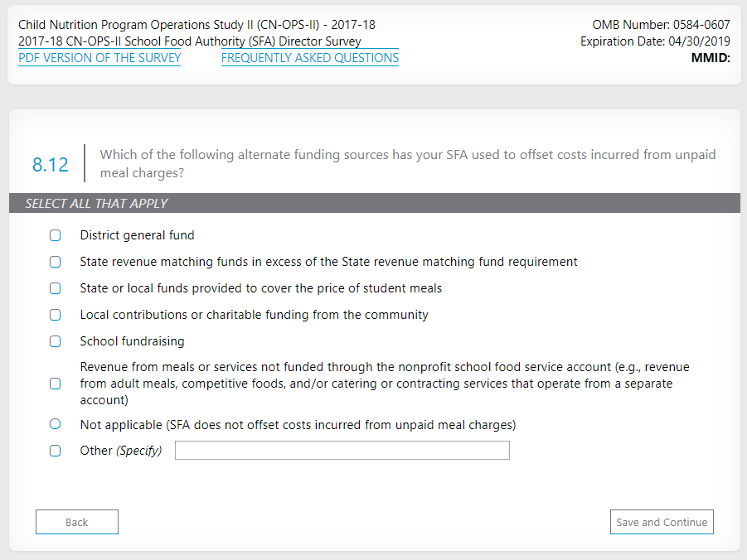Click the Expiration Date 04/30/2019 text
This screenshot has height=560, width=747.
[x=655, y=41]
